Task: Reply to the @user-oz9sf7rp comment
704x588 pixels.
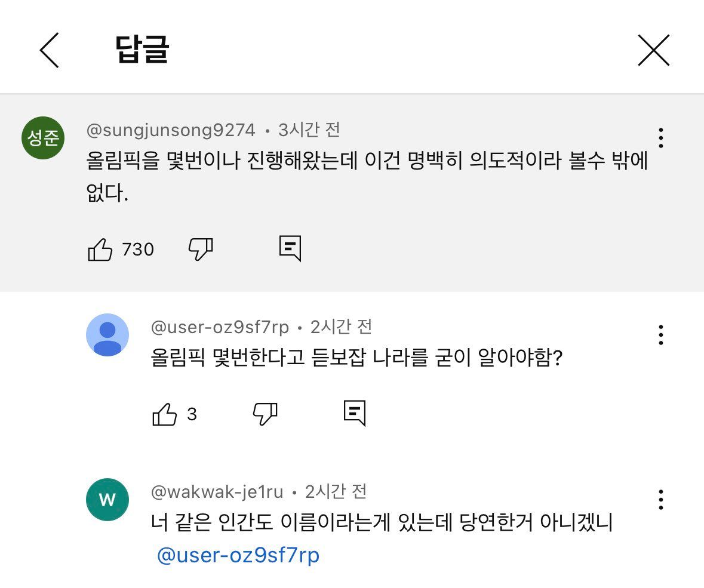Action: (x=355, y=413)
